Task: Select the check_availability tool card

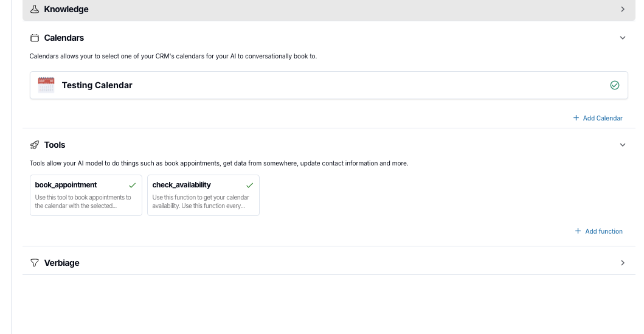Action: pos(203,195)
